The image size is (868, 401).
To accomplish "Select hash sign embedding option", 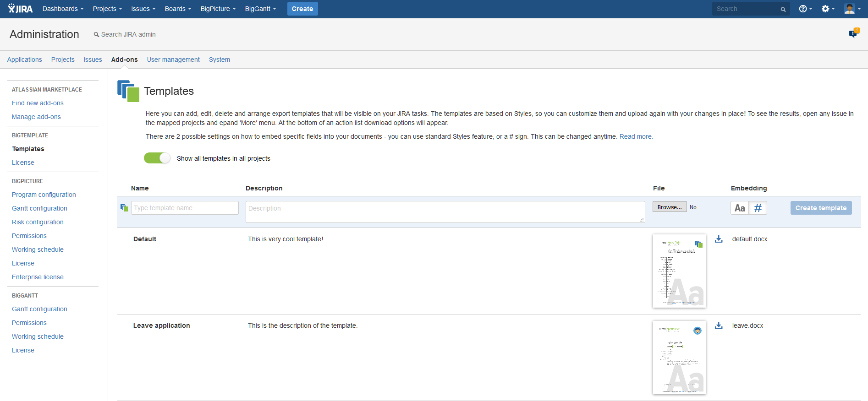I will click(x=758, y=208).
